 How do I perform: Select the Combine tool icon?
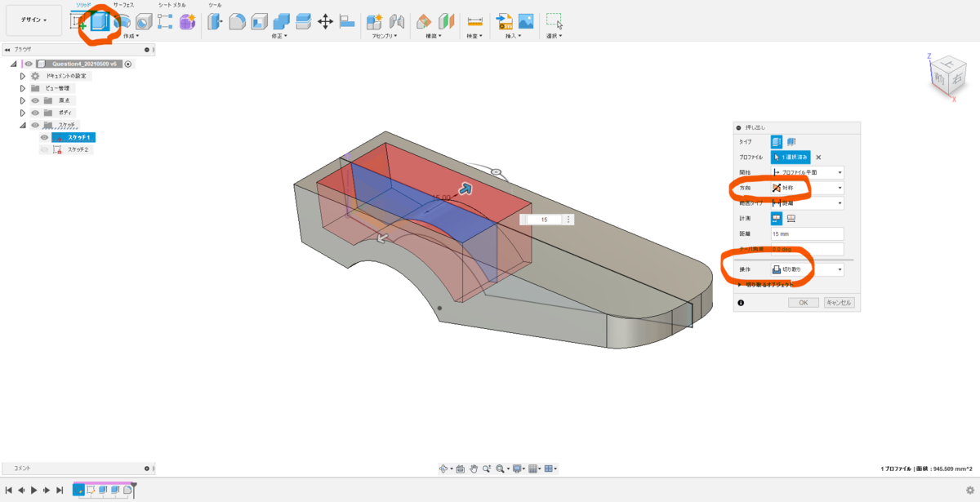pyautogui.click(x=282, y=22)
